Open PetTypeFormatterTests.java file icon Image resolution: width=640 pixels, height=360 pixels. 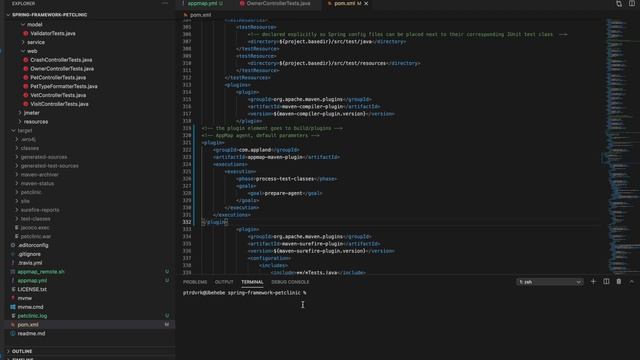pyautogui.click(x=26, y=87)
